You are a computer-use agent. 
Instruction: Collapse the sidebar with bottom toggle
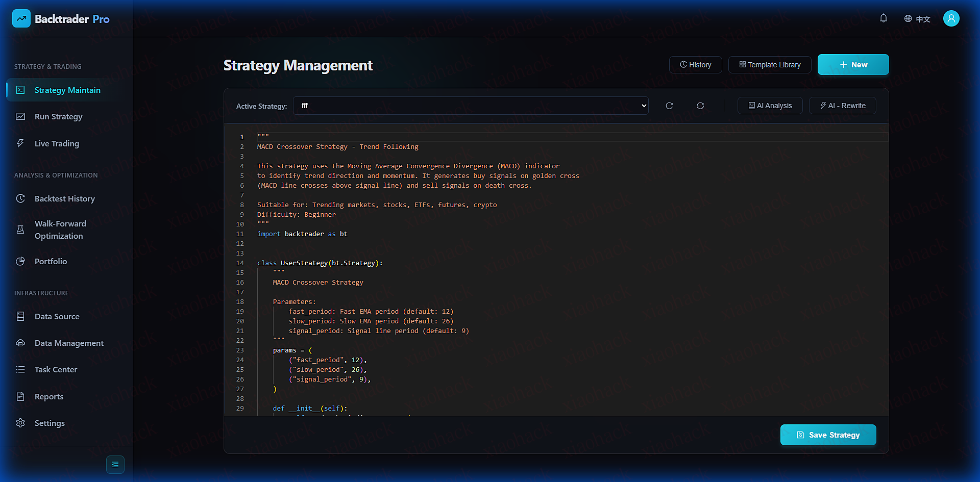[x=115, y=464]
